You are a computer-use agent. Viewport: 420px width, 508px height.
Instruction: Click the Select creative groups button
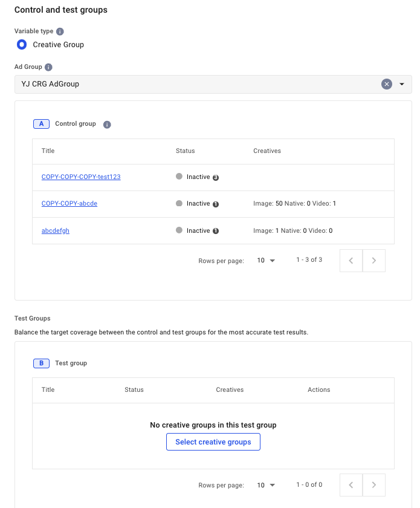point(213,442)
